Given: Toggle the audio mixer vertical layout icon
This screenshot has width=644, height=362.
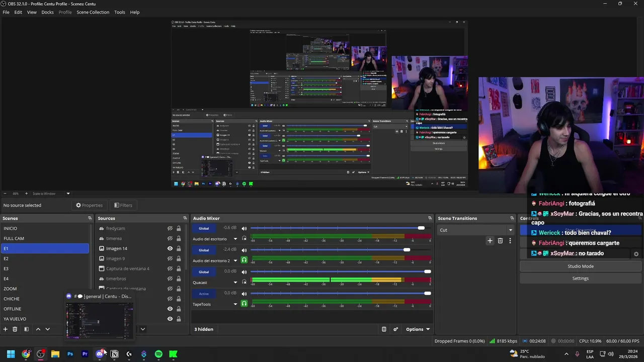Looking at the screenshot, I should coord(384,329).
